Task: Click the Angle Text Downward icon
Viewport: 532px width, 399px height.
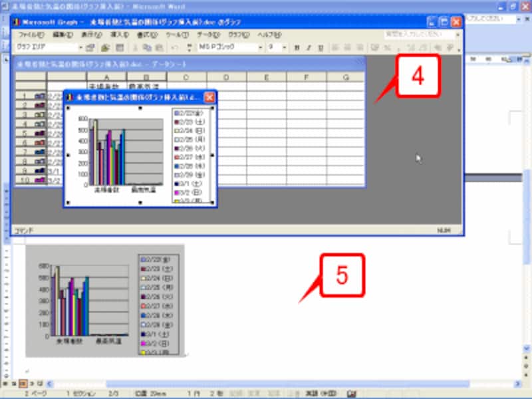Action: click(438, 48)
